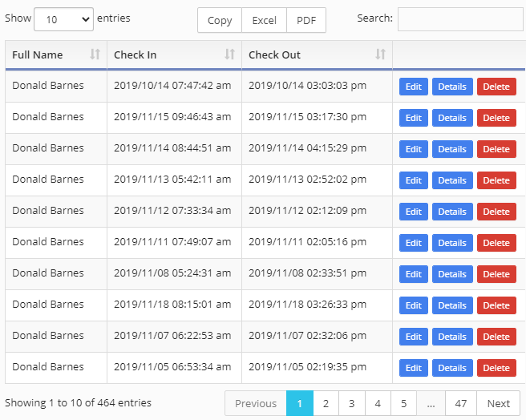
Task: Go to page 2
Action: tap(326, 403)
